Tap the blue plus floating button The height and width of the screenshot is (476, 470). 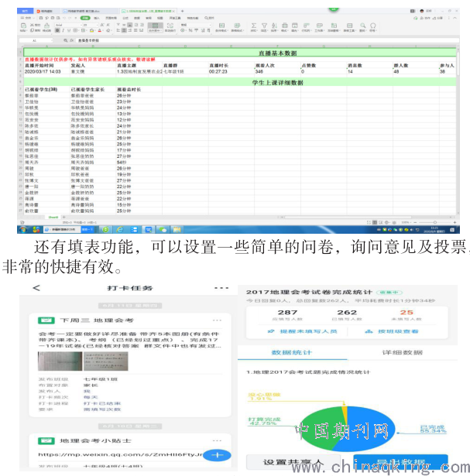[x=217, y=455]
